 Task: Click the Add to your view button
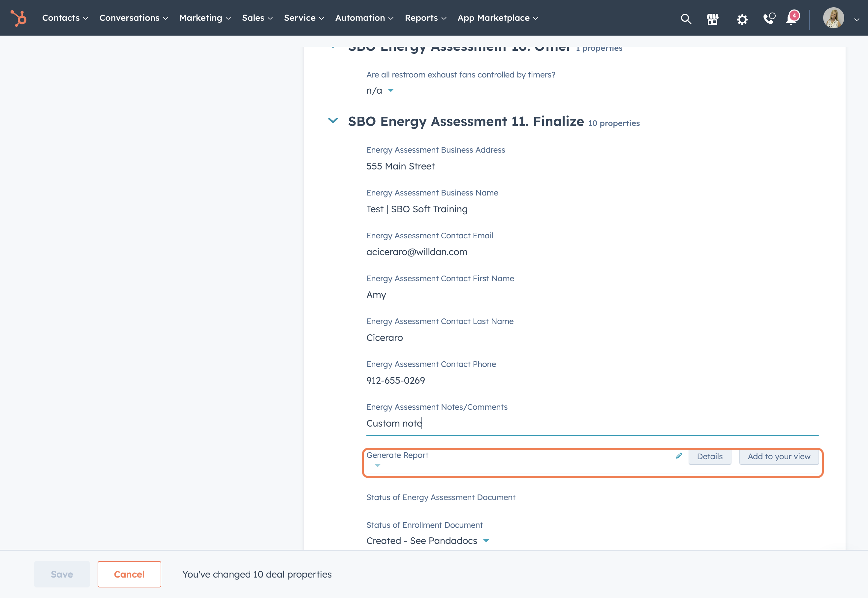779,457
